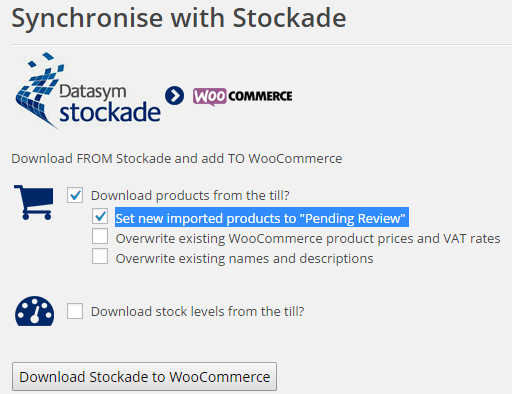Viewport: 512px width, 394px height.
Task: Click the Synchronise with Stockade heading
Action: point(179,18)
